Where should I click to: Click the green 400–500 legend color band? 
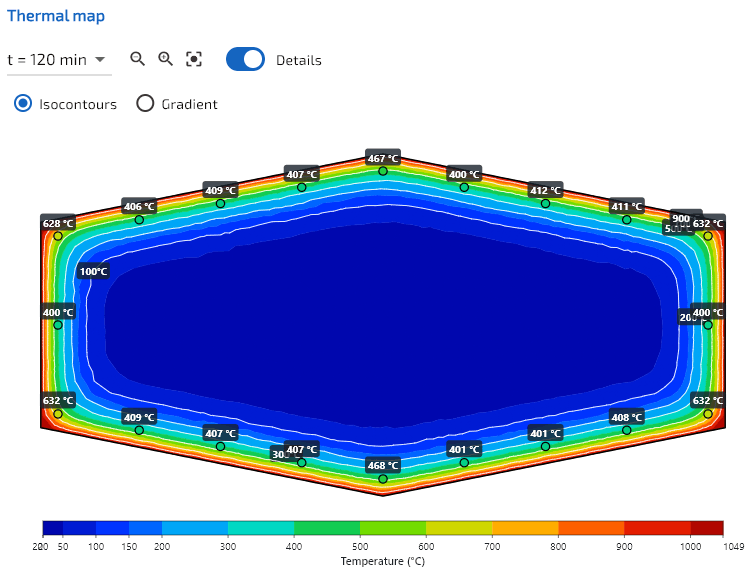[327, 528]
